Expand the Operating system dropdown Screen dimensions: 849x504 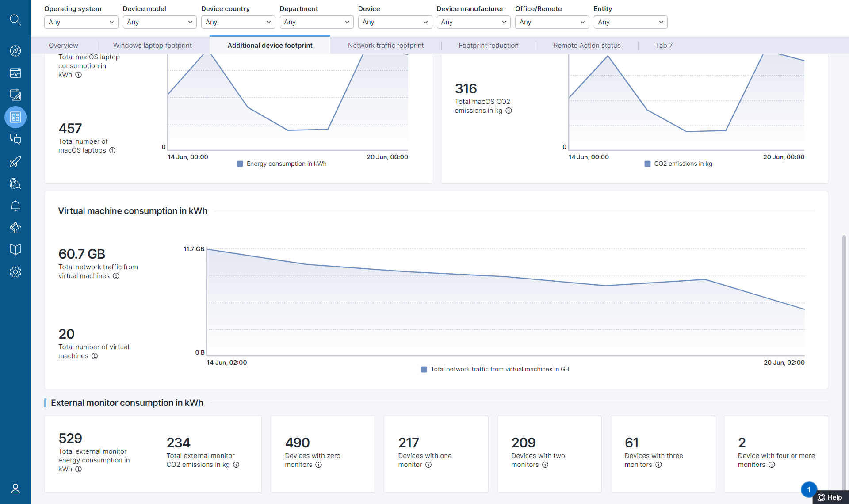(81, 22)
